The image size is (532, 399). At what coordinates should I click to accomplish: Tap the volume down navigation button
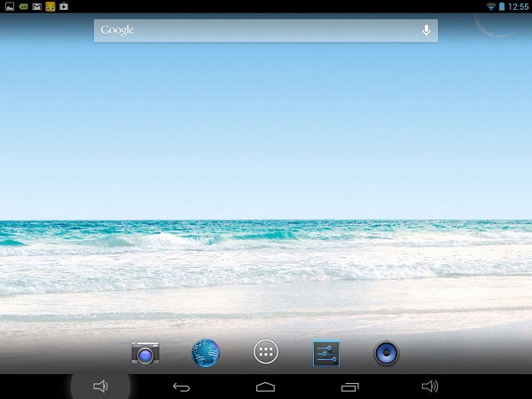tap(100, 387)
